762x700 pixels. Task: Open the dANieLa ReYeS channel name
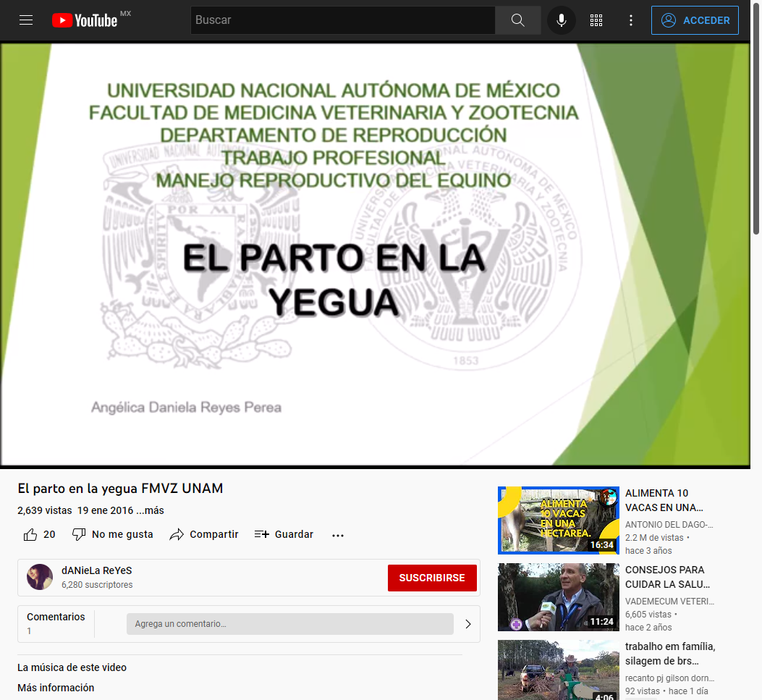click(x=97, y=570)
